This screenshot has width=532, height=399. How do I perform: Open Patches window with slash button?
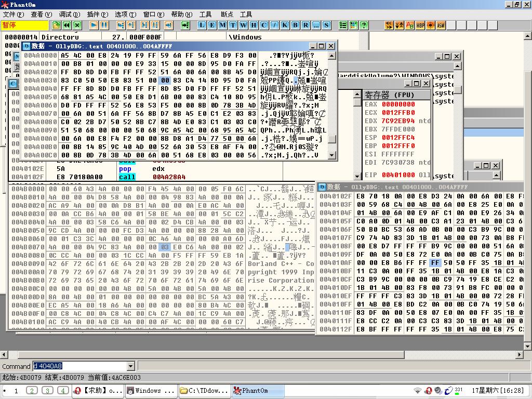point(274,25)
